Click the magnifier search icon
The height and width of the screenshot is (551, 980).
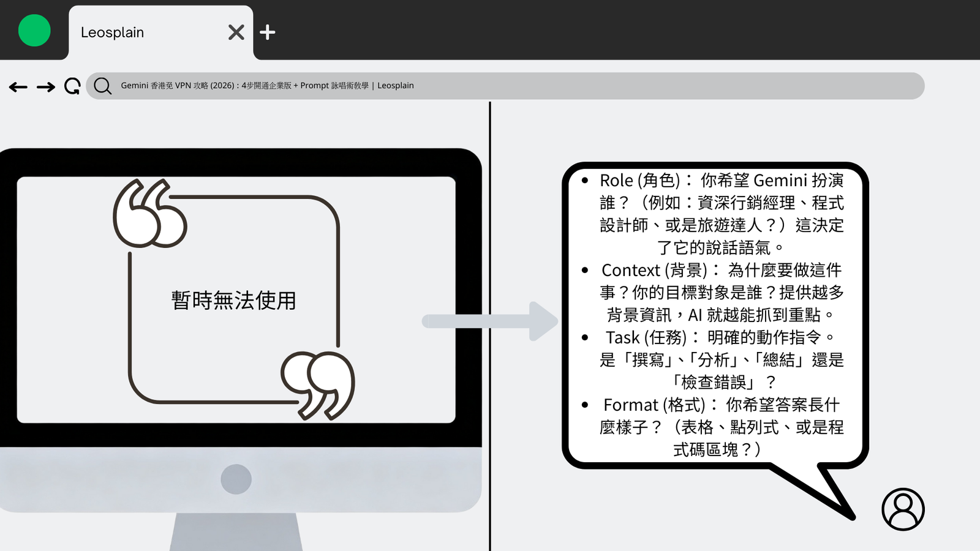coord(103,86)
